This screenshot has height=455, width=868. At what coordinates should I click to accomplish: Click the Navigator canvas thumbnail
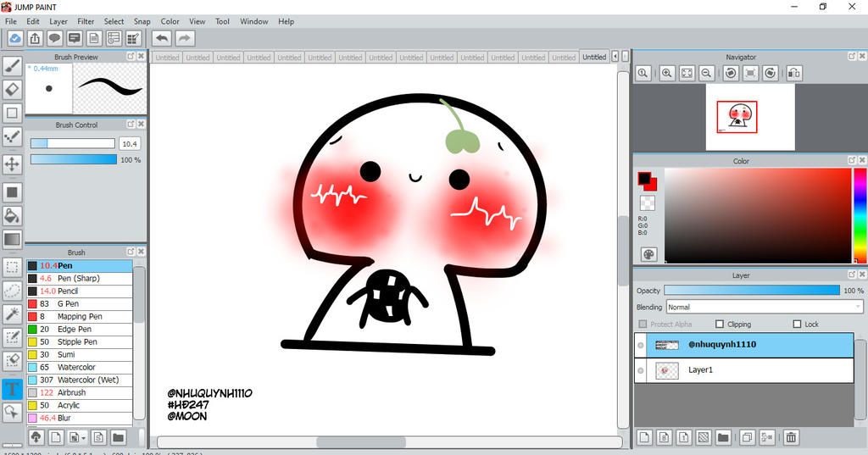(750, 117)
